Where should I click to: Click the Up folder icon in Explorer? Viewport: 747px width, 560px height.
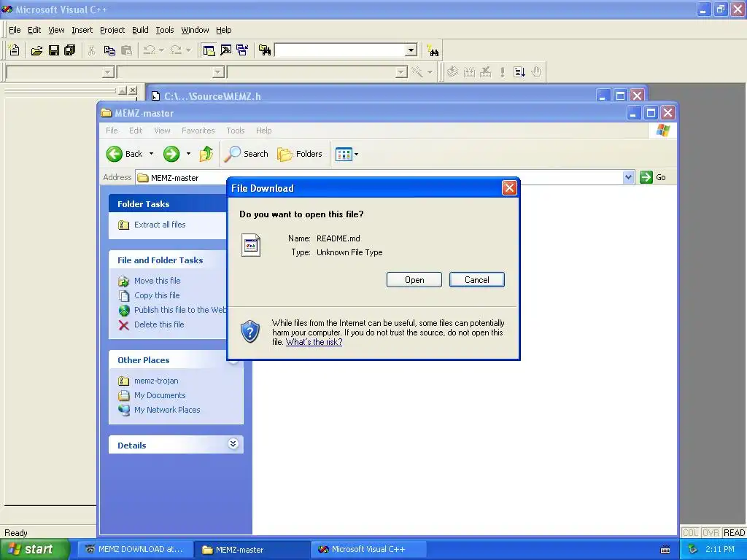(x=206, y=154)
